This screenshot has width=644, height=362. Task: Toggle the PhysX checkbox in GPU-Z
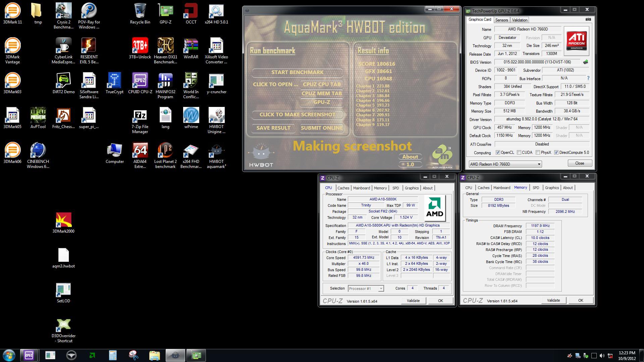pos(538,153)
